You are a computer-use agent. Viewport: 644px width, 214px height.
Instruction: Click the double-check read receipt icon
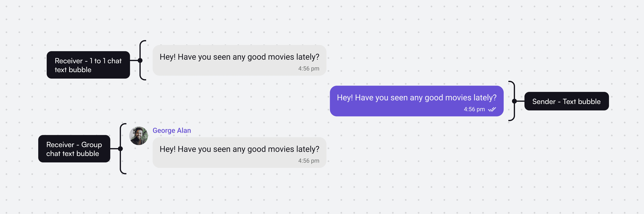pyautogui.click(x=492, y=109)
